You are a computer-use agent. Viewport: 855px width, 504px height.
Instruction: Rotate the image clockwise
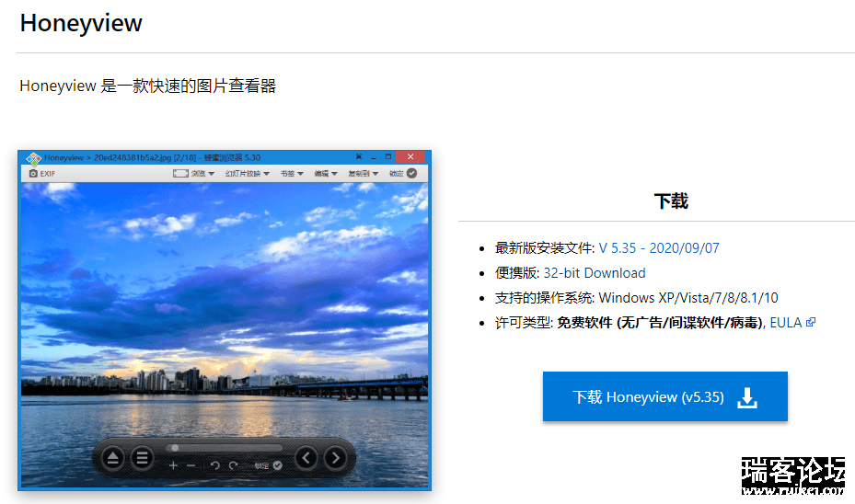[x=234, y=465]
